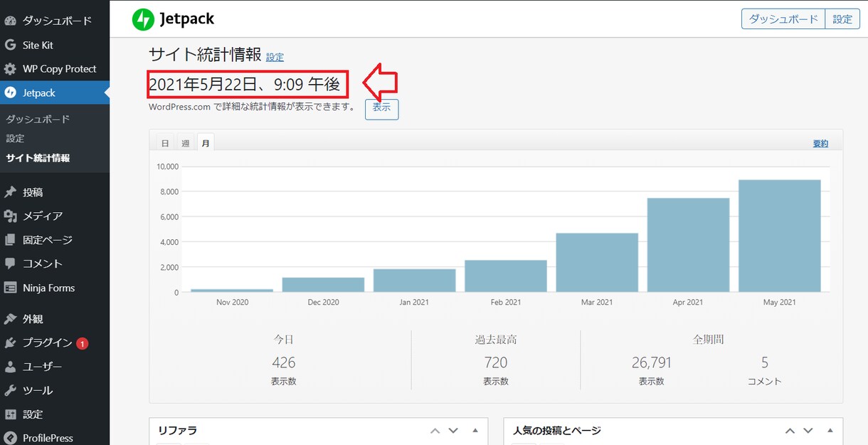Click the サイト統計情報 page heading
868x445 pixels.
click(x=205, y=55)
